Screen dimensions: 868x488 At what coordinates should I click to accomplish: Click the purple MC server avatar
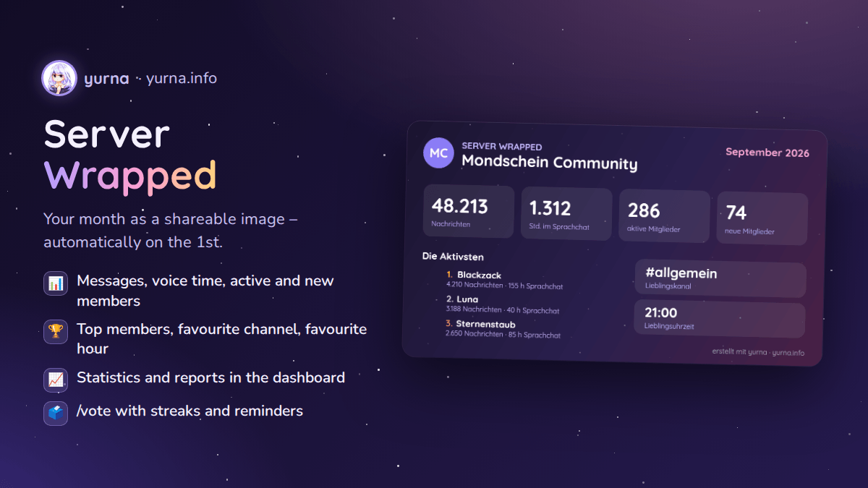438,153
